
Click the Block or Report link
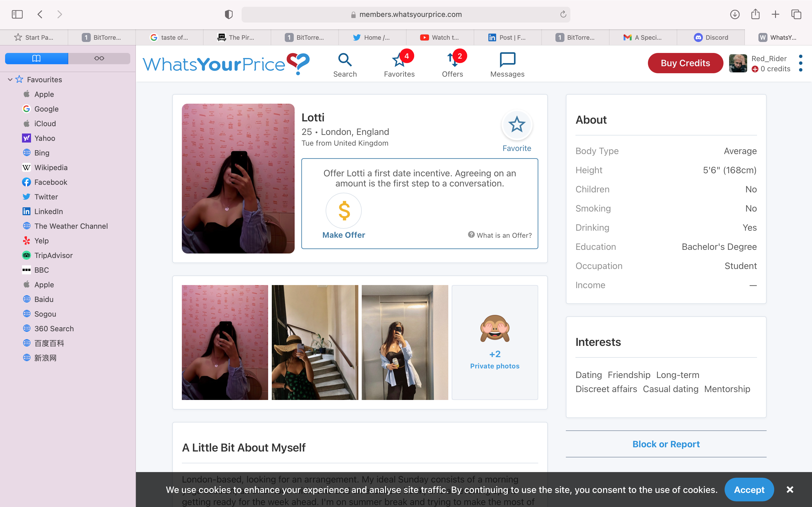(666, 444)
